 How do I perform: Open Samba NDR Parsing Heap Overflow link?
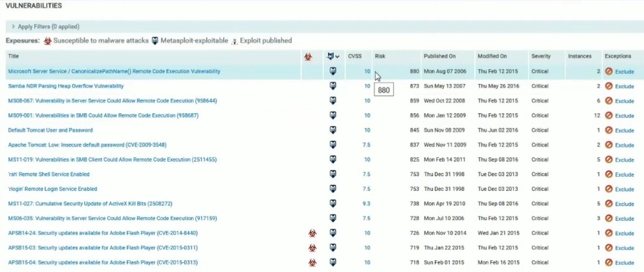[x=66, y=86]
